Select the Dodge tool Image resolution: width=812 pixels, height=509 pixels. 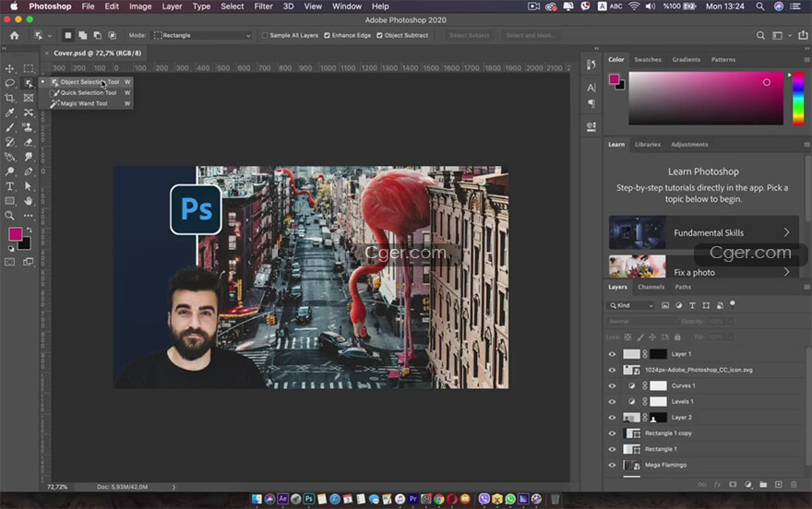click(10, 172)
